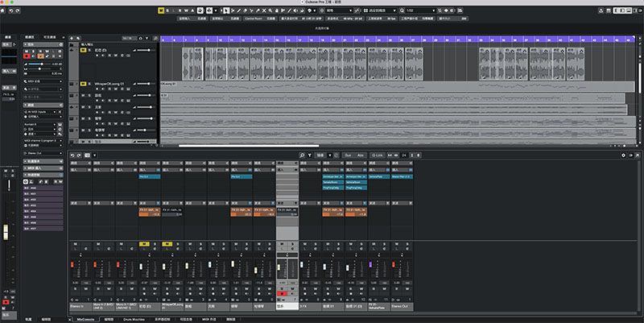
Task: Click the Inspector volume slider
Action: (40, 64)
